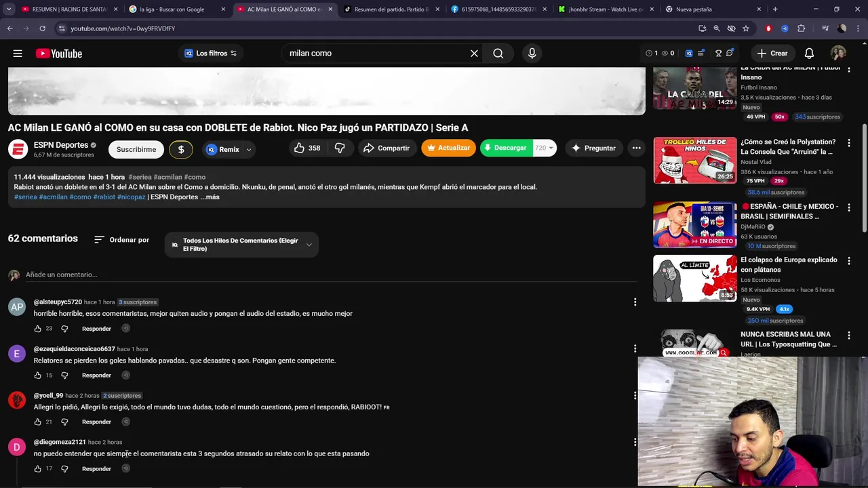Click the blue IQ icon beside counters
Image resolution: width=868 pixels, height=488 pixels.
click(689, 53)
